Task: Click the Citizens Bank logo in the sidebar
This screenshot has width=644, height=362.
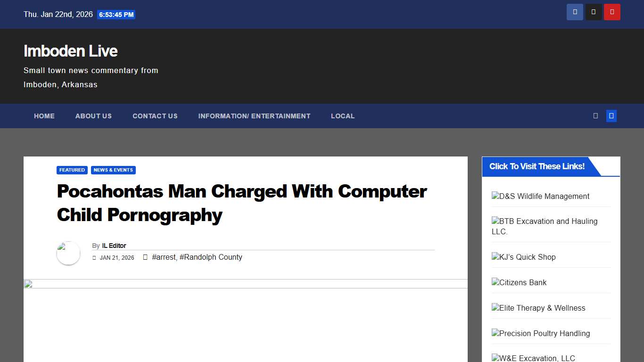Action: 519,282
